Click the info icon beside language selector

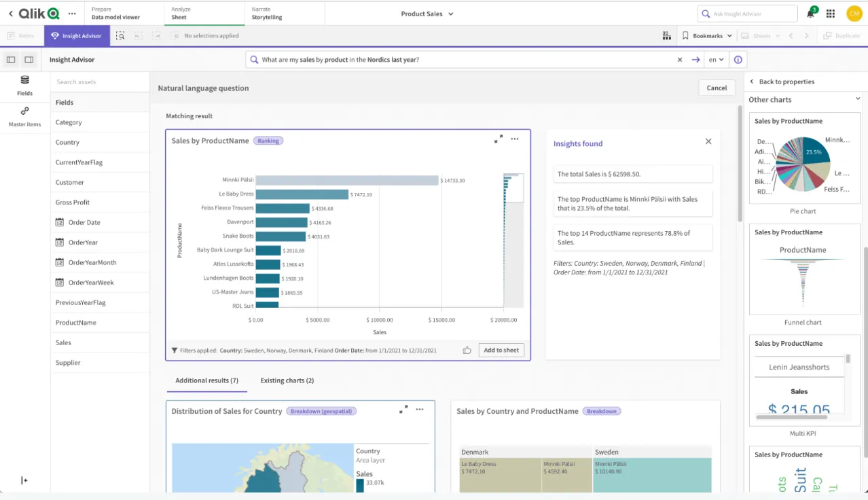coord(738,60)
